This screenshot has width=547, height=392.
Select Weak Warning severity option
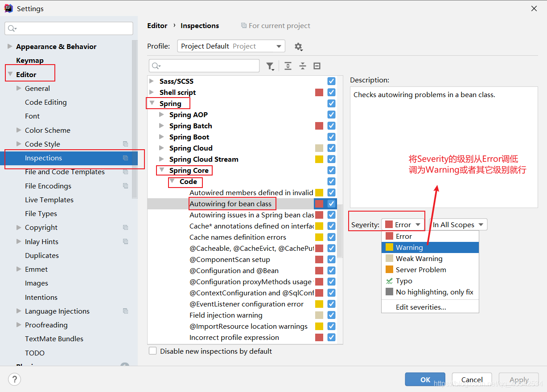[430, 258]
